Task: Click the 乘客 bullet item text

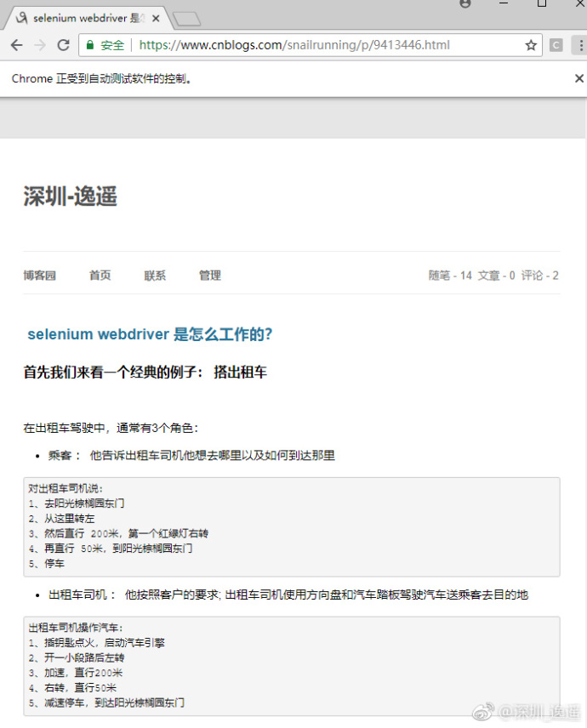Action: click(x=191, y=456)
